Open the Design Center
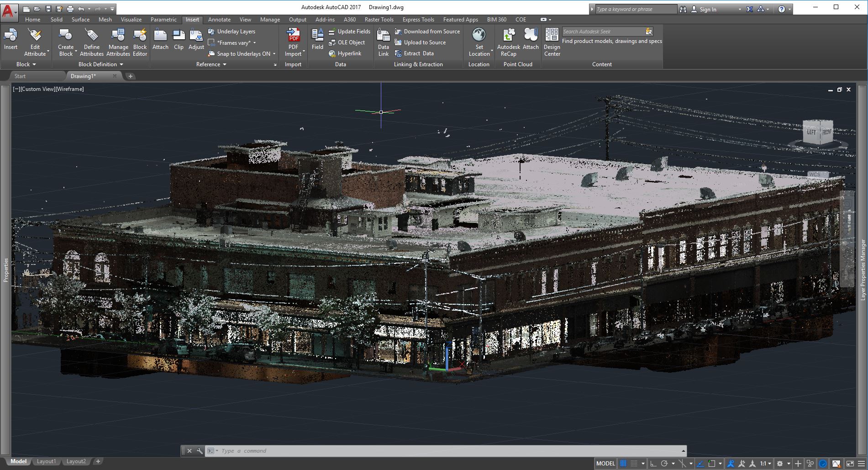This screenshot has width=868, height=470. (x=552, y=42)
